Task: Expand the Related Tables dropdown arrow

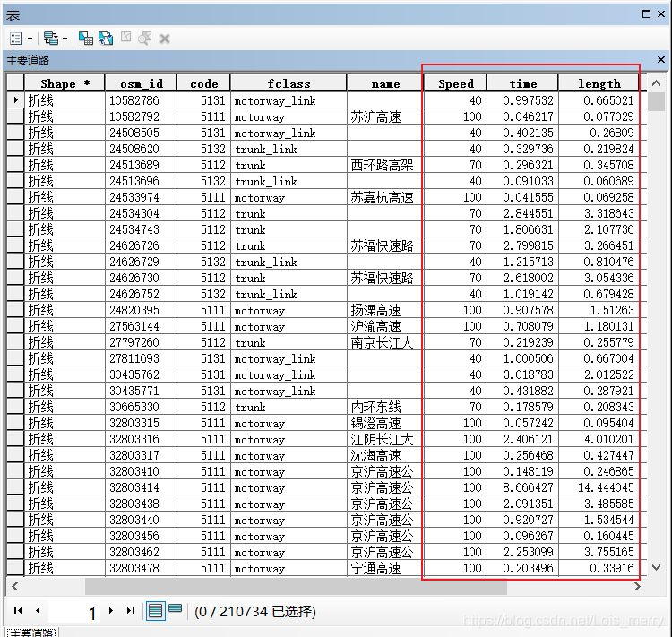Action: coord(65,39)
